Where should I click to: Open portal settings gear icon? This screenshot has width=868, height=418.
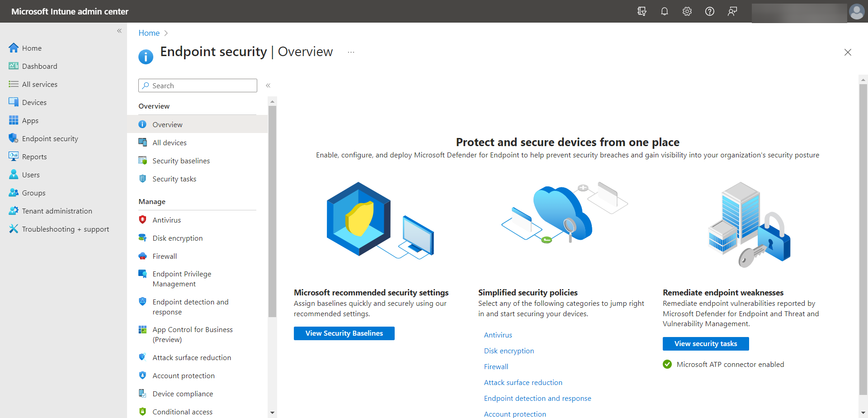click(687, 11)
